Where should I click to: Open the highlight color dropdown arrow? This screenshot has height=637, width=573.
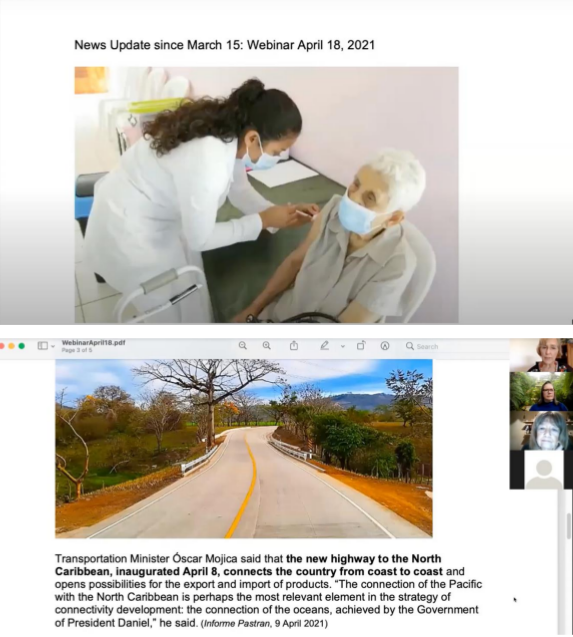(343, 347)
